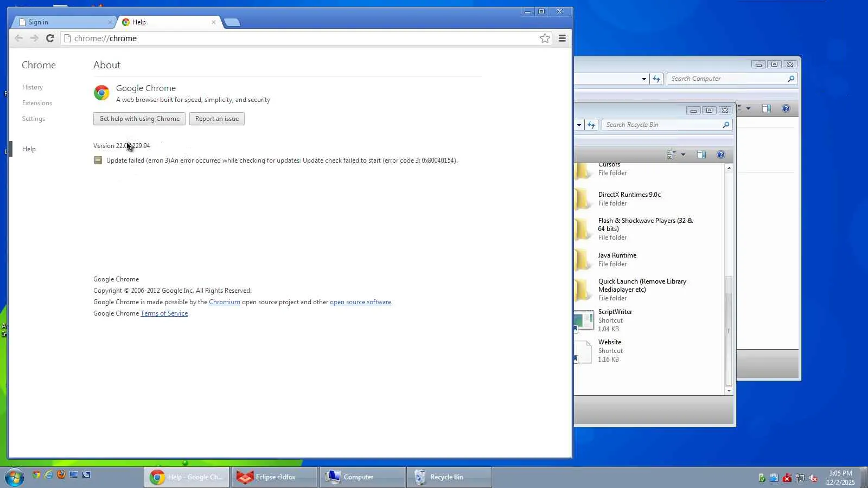Switch to Recycle Bin from taskbar
868x488 pixels.
click(x=449, y=477)
